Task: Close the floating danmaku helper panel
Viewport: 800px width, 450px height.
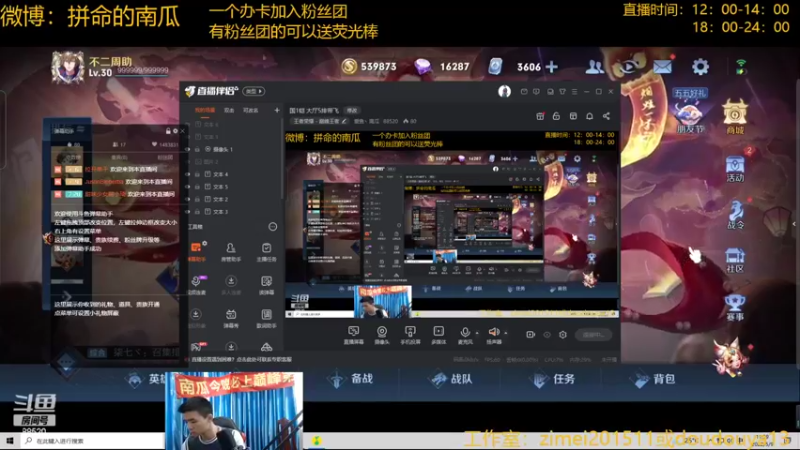Action: coord(182,131)
